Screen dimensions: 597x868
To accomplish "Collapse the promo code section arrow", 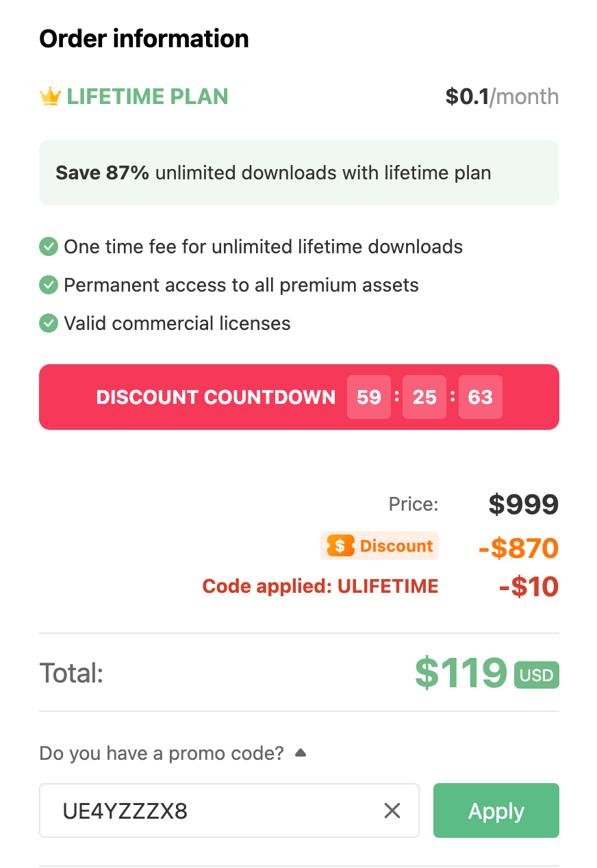I will click(300, 753).
